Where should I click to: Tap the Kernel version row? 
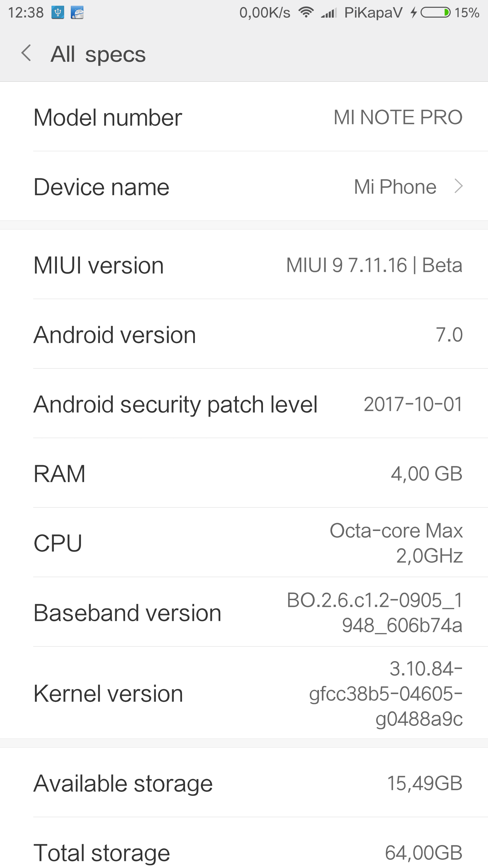click(244, 693)
